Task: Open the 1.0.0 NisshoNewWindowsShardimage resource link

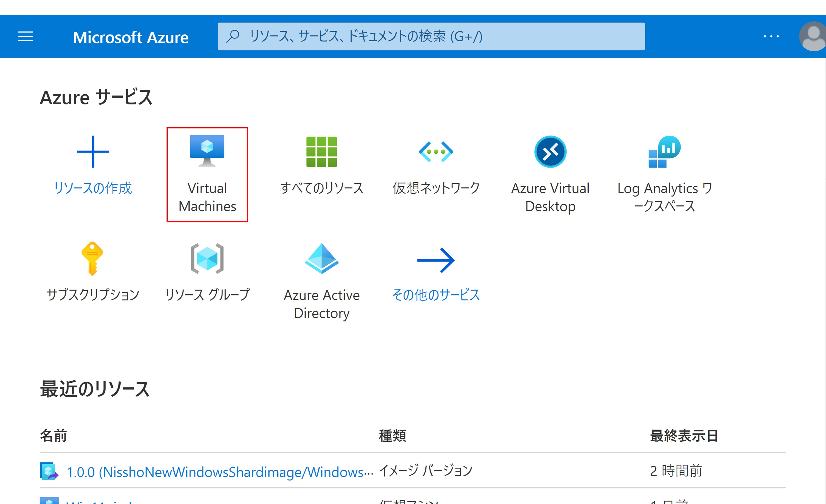Action: tap(220, 472)
